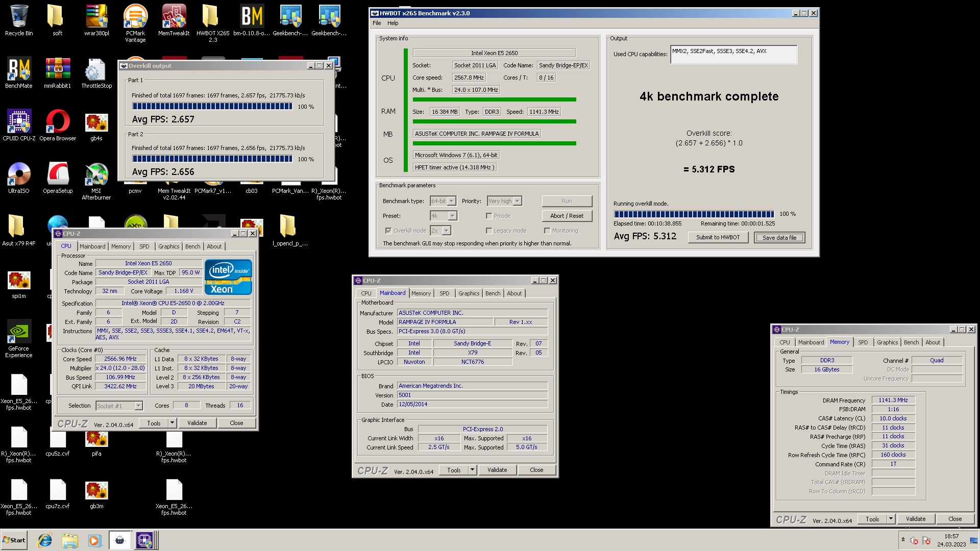Expand Tools arrow in CPU-Z CPU window
This screenshot has height=551, width=980.
pos(172,423)
